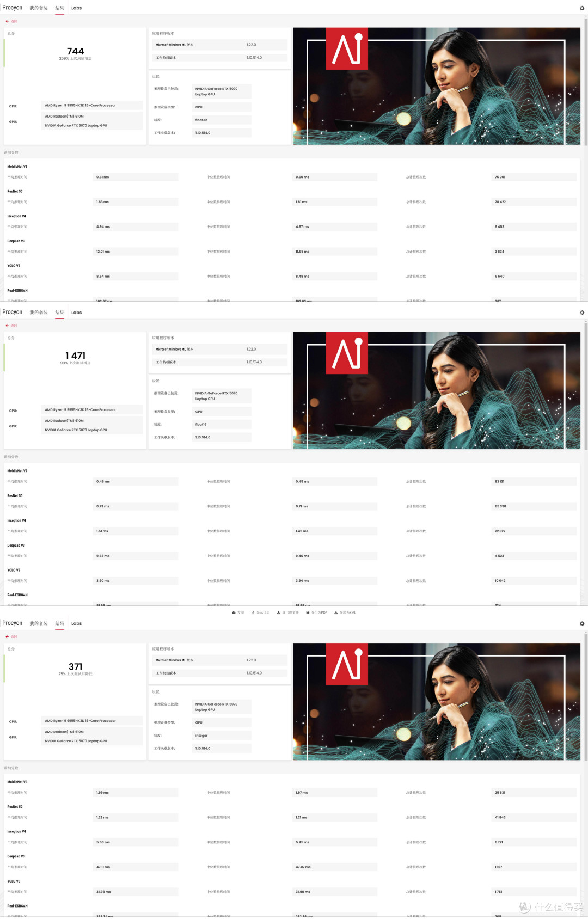Click the integer precision value
Viewport: 588px width, 919px height.
tap(222, 735)
